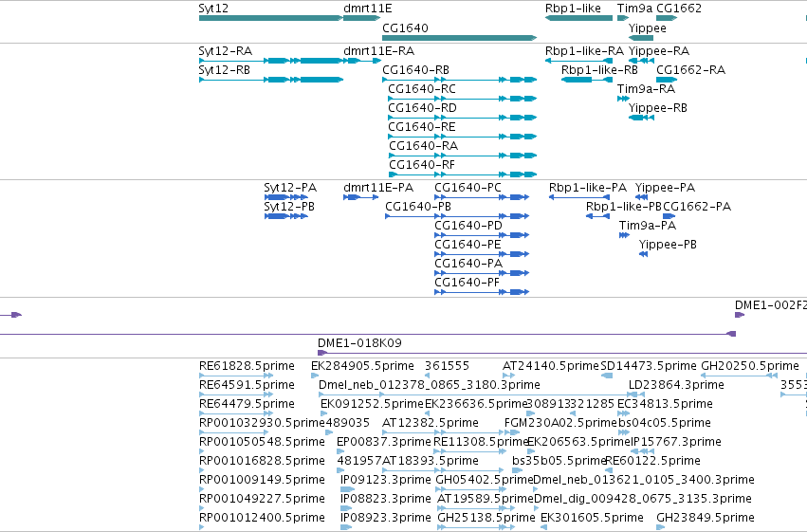
Task: Select transcript Yippee-RA
Action: point(641,61)
